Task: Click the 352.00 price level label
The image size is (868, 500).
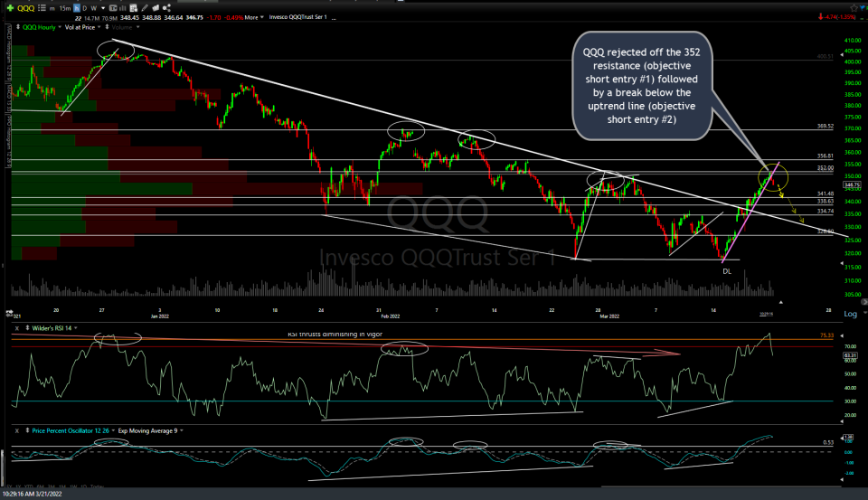Action: pos(826,168)
